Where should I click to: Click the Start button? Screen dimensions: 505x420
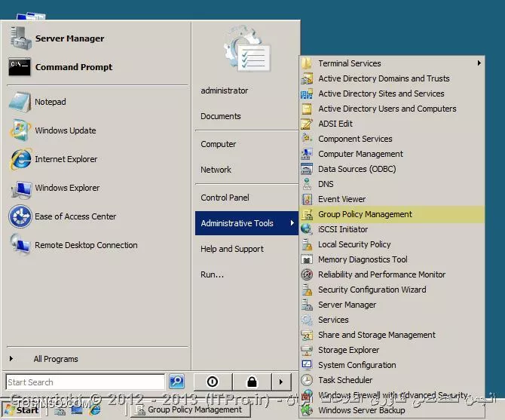21,410
